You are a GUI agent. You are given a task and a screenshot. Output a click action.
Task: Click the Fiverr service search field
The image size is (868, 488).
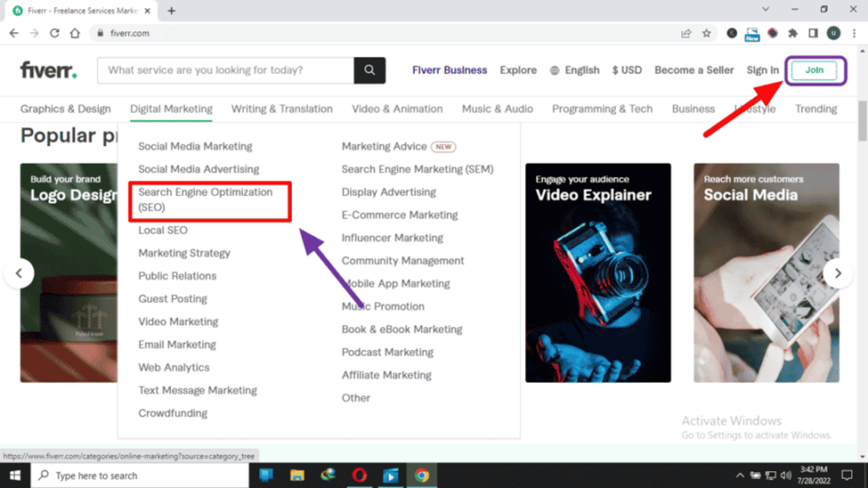click(225, 70)
